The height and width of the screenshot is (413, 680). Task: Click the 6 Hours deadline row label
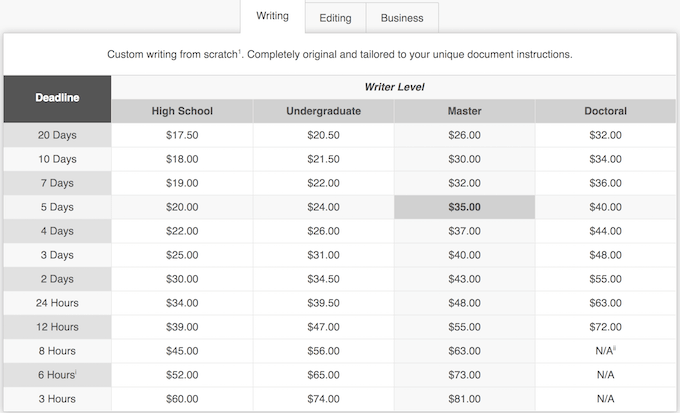click(x=57, y=375)
